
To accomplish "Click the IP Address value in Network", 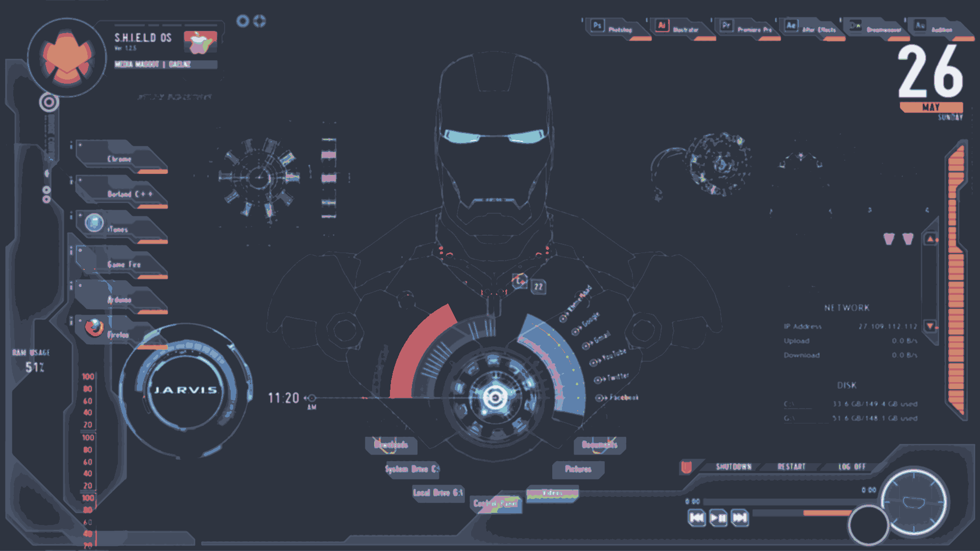I will 888,327.
